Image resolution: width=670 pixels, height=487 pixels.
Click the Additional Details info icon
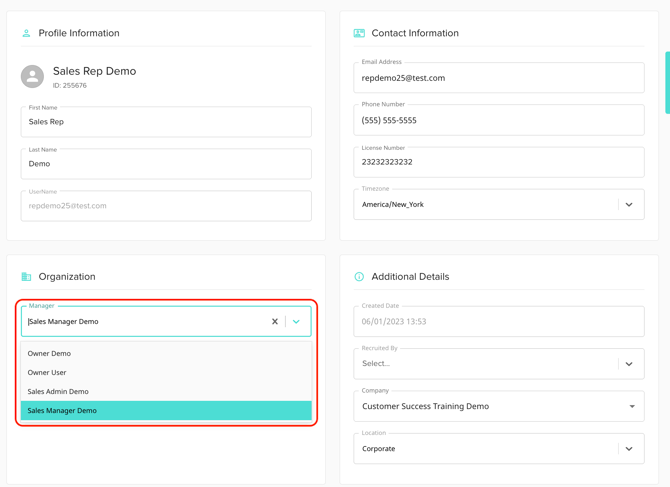[359, 277]
